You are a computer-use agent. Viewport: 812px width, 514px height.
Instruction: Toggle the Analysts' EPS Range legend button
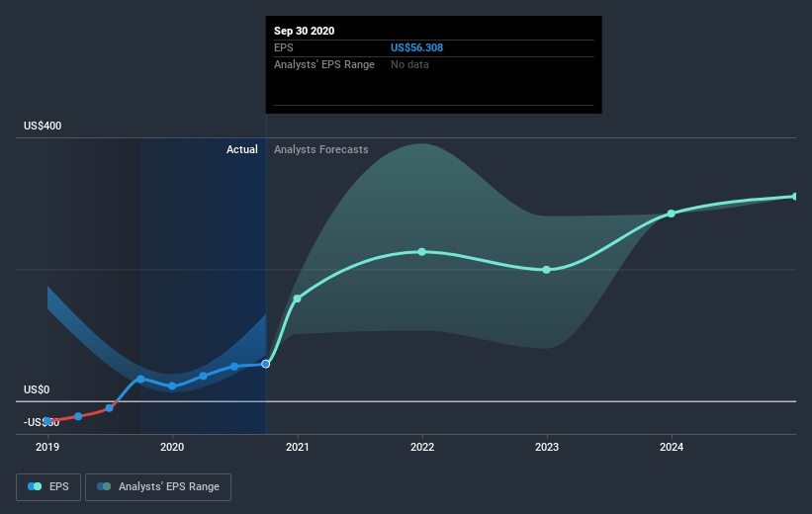[x=158, y=487]
